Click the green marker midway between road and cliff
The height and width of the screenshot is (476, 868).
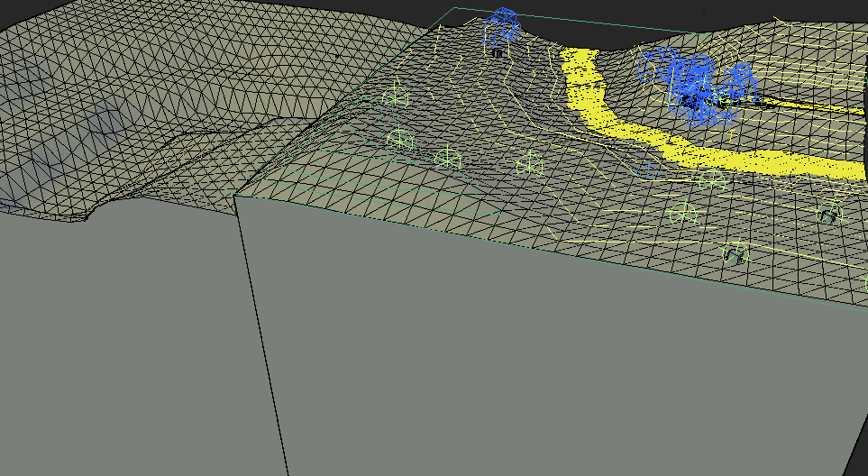pyautogui.click(x=682, y=215)
